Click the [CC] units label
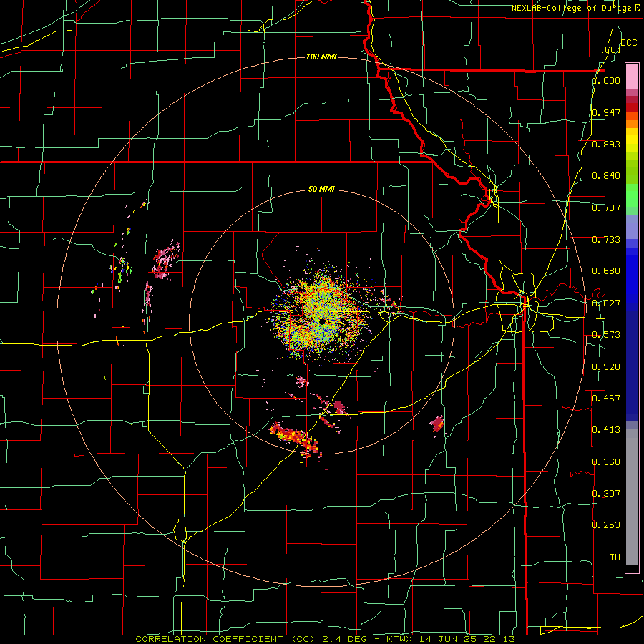The width and height of the screenshot is (644, 644). [x=610, y=49]
